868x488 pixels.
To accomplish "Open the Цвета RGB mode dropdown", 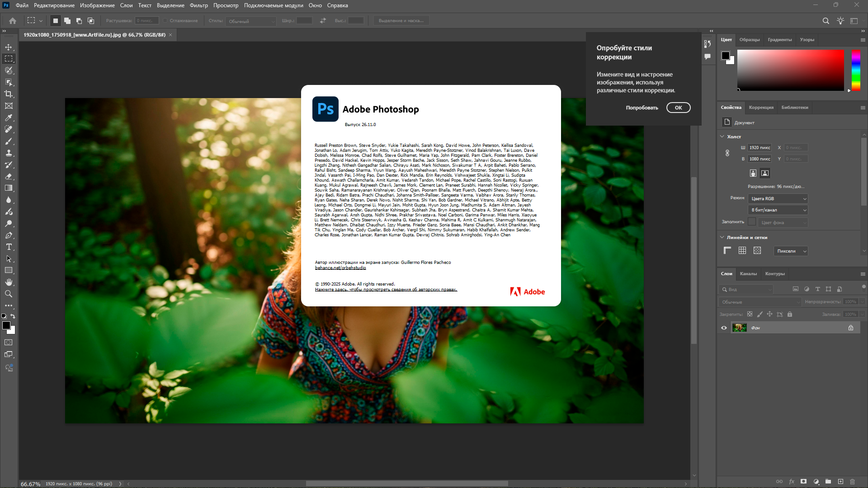I will [x=778, y=198].
